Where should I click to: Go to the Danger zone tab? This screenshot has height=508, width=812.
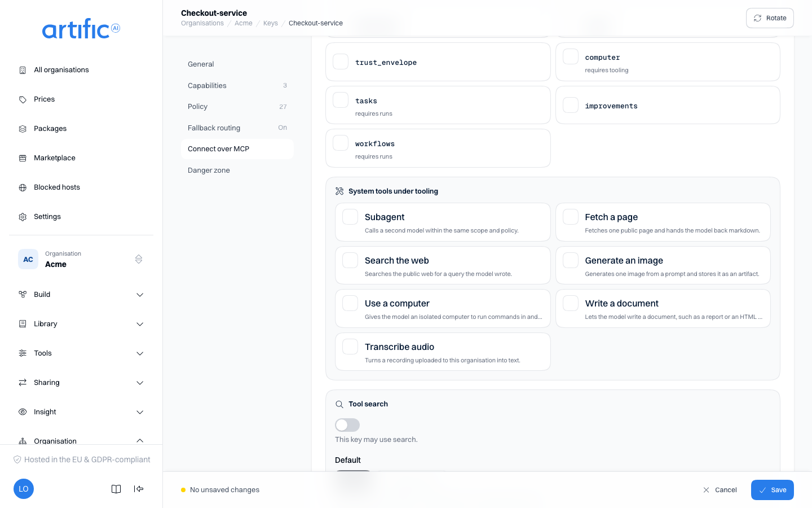point(237,170)
